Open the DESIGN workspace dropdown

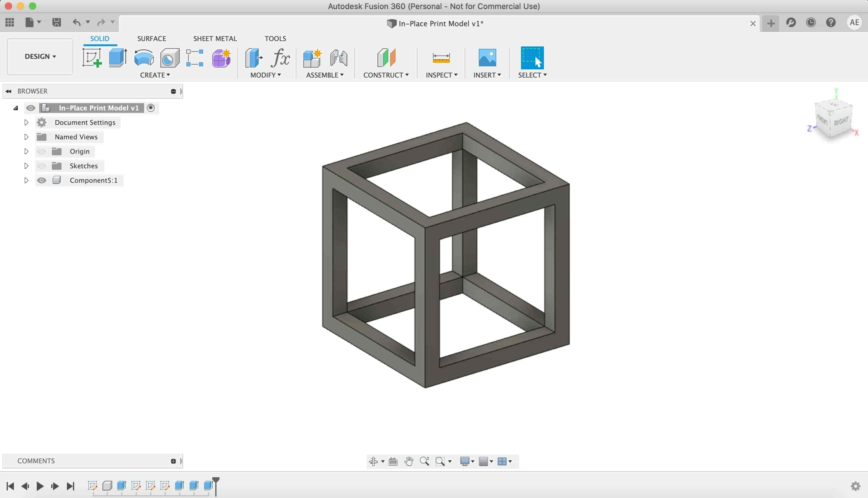40,56
